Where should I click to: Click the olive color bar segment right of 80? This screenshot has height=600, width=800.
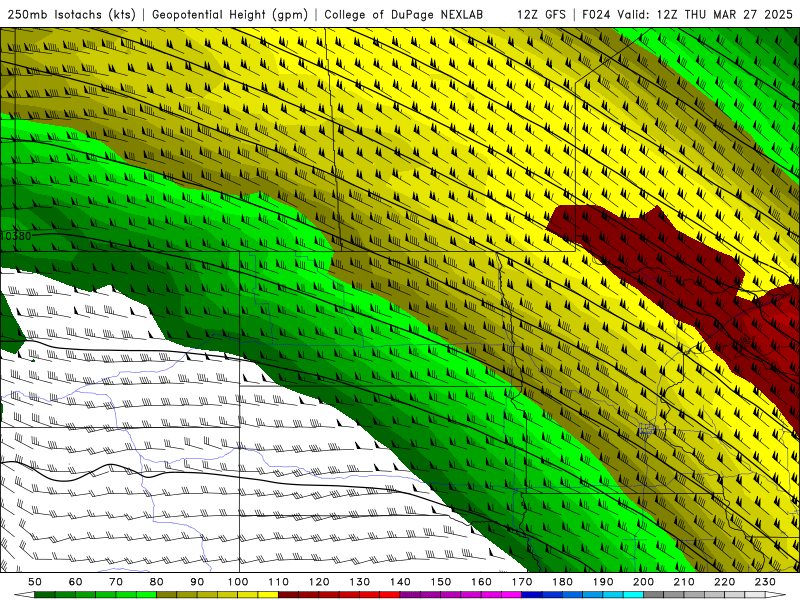pos(167,595)
